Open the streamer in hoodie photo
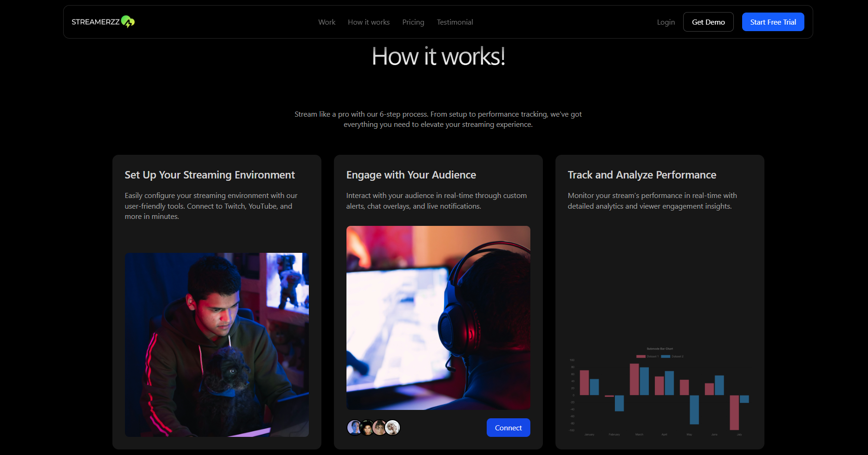The height and width of the screenshot is (455, 868). (217, 345)
